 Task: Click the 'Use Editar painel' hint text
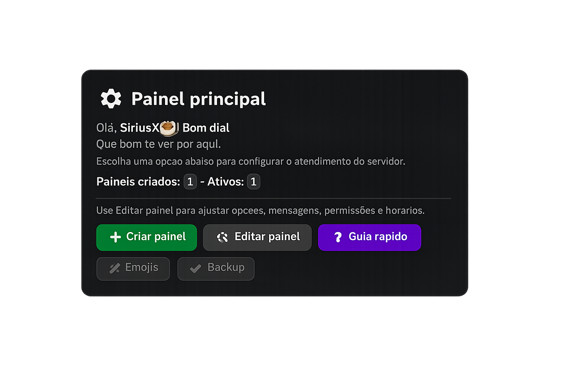pyautogui.click(x=260, y=211)
